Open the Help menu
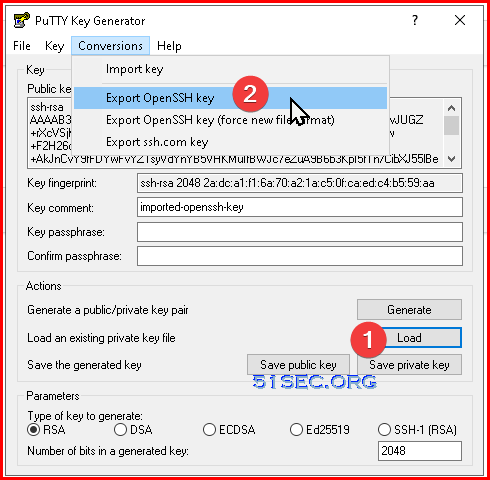 [x=169, y=46]
